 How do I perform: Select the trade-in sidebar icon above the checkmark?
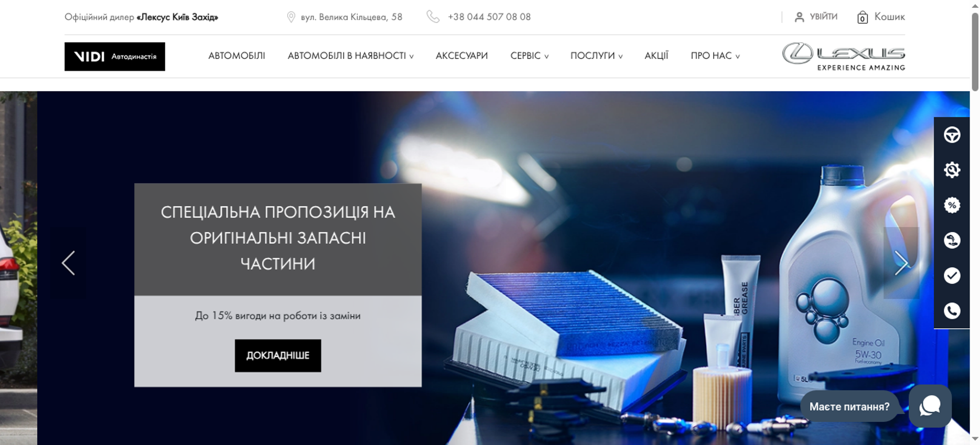[952, 241]
